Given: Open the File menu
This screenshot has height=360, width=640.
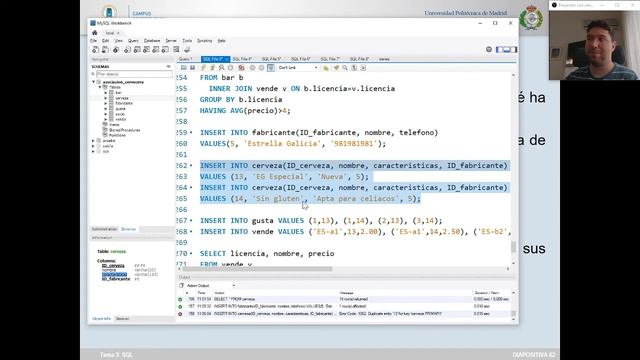Looking at the screenshot, I should coord(93,41).
